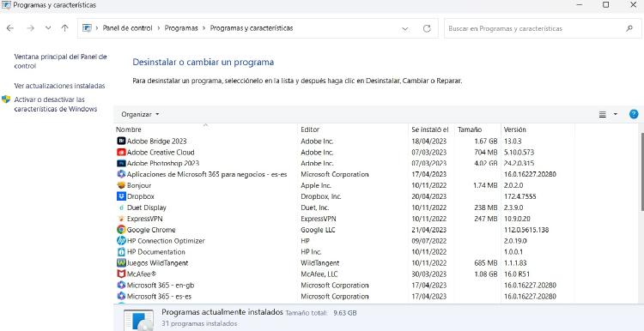Click the WildTangent editor cell

click(x=320, y=263)
